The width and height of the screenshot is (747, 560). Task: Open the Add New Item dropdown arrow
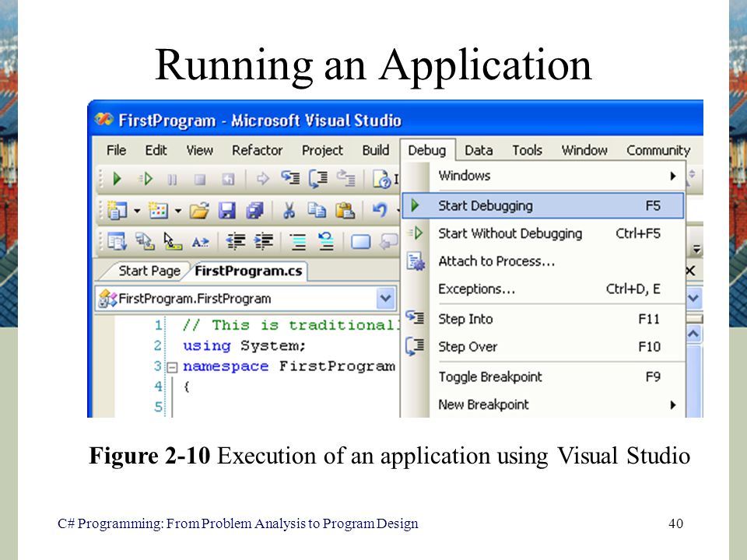(x=178, y=211)
